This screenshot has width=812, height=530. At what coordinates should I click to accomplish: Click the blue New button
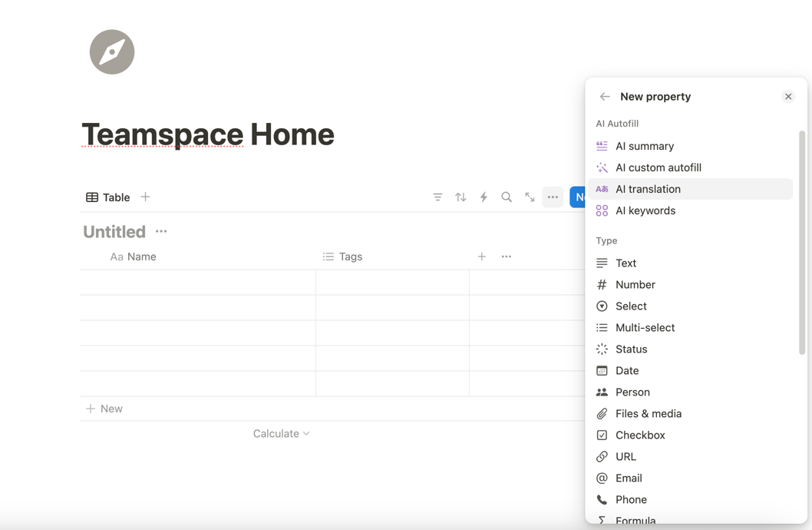(578, 197)
